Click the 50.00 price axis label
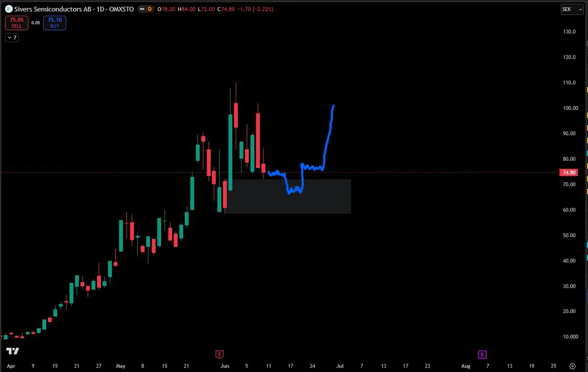 (569, 235)
